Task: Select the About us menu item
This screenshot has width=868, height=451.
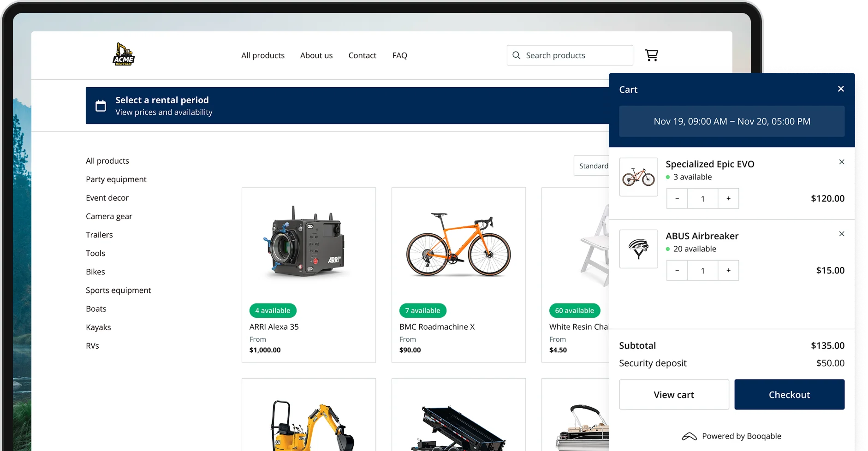Action: click(316, 55)
